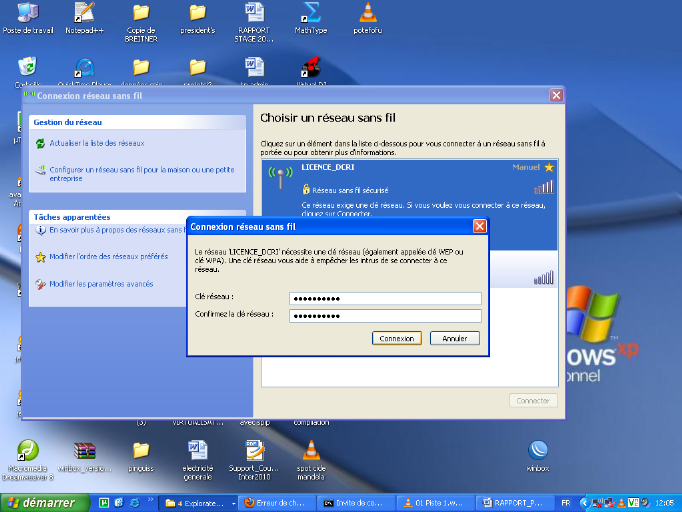Click Configurer un réseau sans fil link
Image resolution: width=682 pixels, height=512 pixels.
click(142, 174)
